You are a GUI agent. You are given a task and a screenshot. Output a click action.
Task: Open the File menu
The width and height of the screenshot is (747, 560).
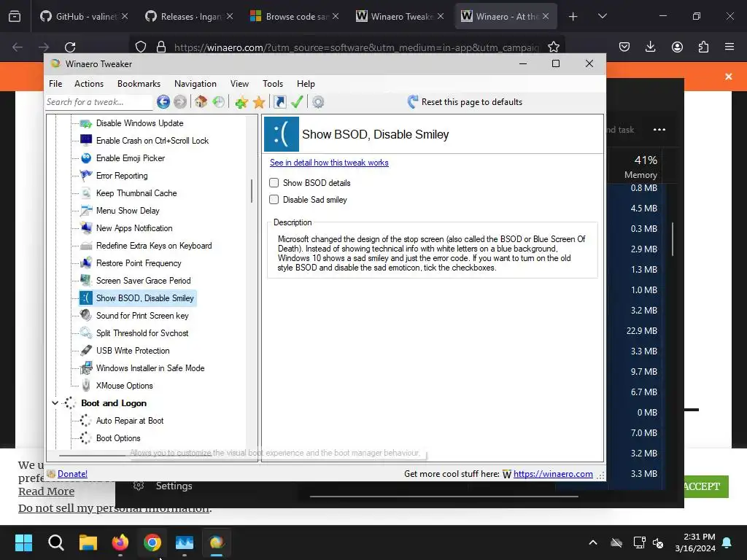(55, 84)
